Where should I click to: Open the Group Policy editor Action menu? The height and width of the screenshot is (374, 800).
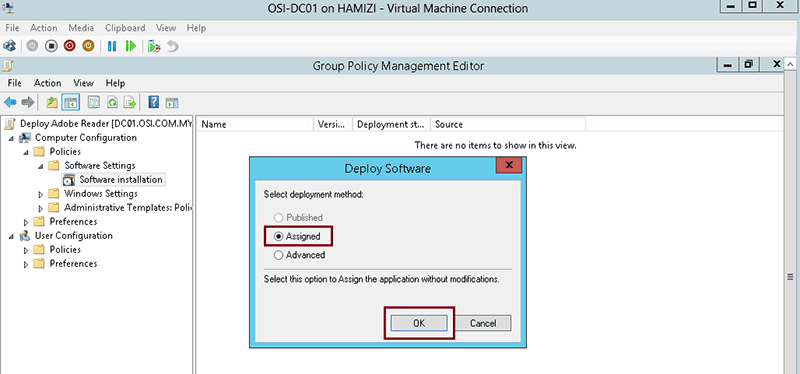pyautogui.click(x=47, y=83)
